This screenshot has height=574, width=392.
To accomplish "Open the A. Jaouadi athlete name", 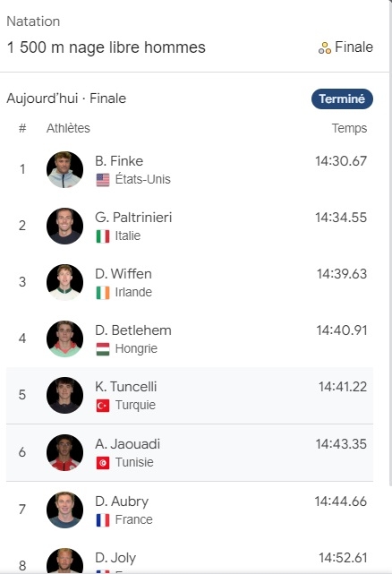I will click(127, 444).
